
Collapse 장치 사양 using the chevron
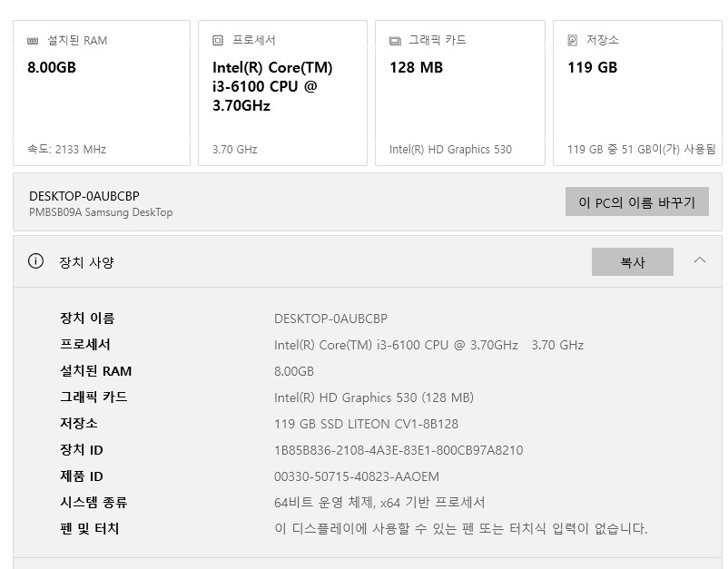700,261
